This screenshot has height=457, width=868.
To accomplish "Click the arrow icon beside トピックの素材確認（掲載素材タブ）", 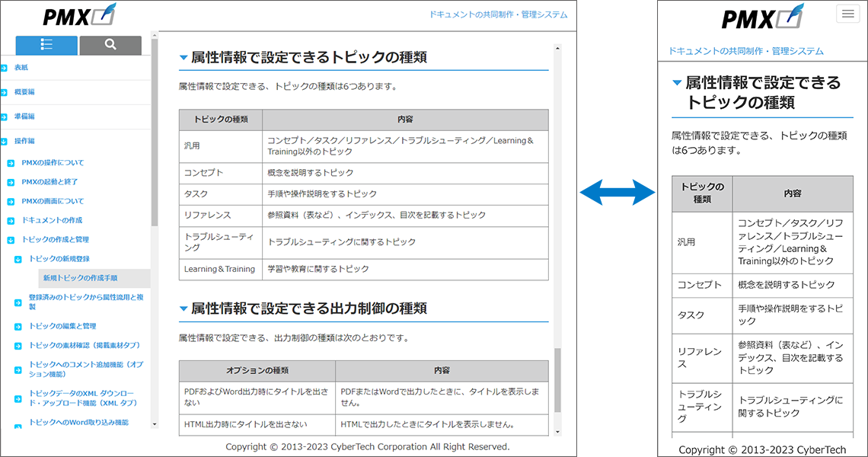I will (18, 346).
